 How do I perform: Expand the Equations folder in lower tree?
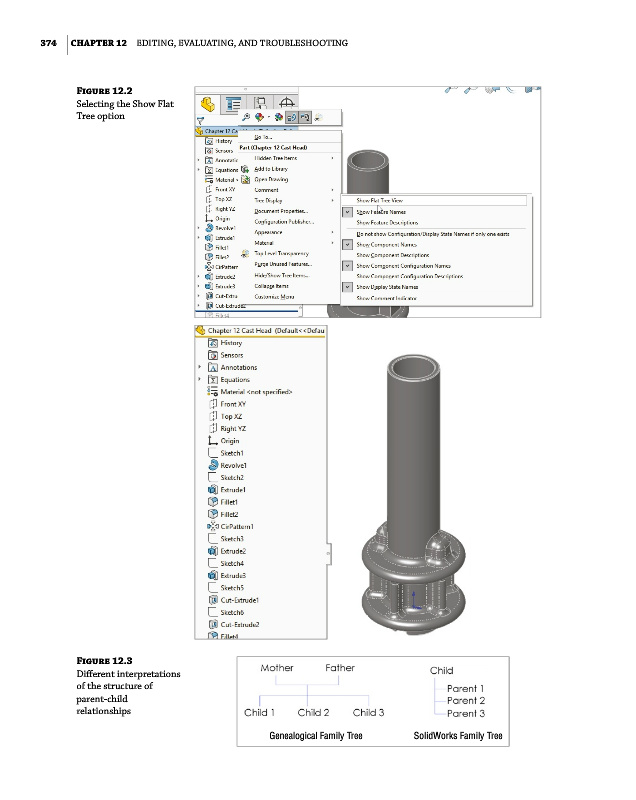point(200,380)
